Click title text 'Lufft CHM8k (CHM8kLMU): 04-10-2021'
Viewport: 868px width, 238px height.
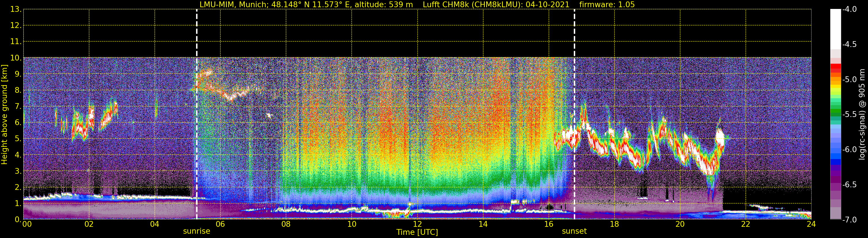496,5
